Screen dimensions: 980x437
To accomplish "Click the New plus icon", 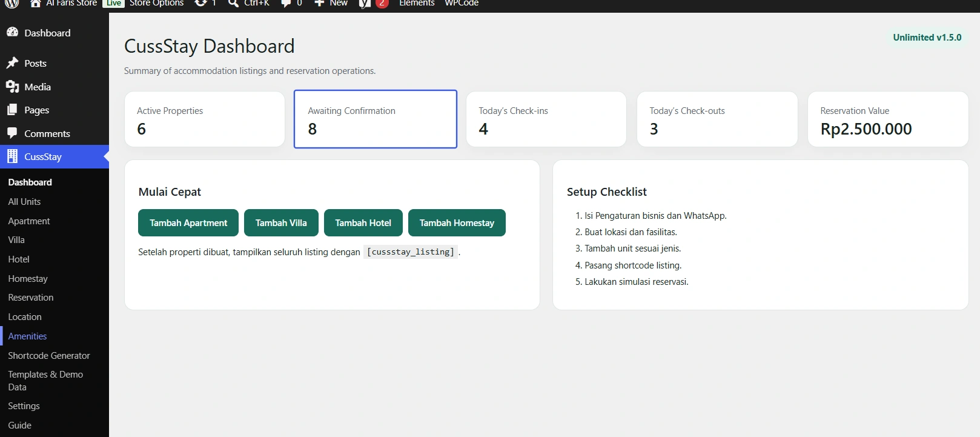I will click(x=319, y=3).
